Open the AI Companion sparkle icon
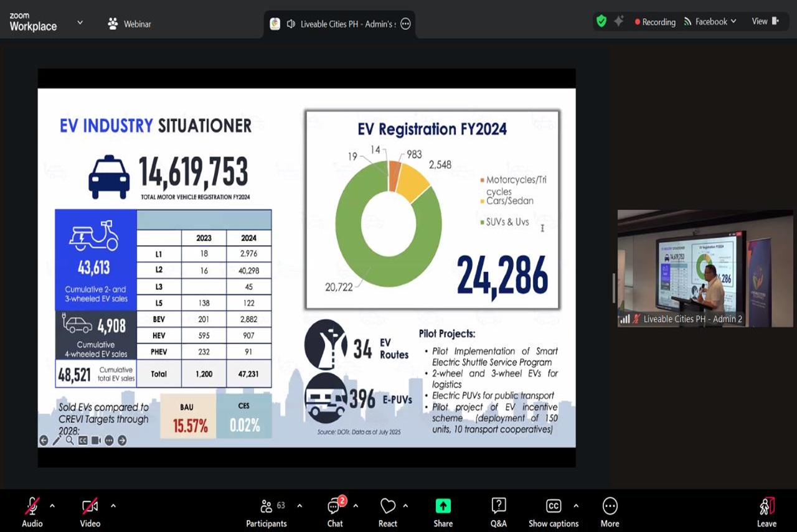This screenshot has height=532, width=797. pos(618,22)
